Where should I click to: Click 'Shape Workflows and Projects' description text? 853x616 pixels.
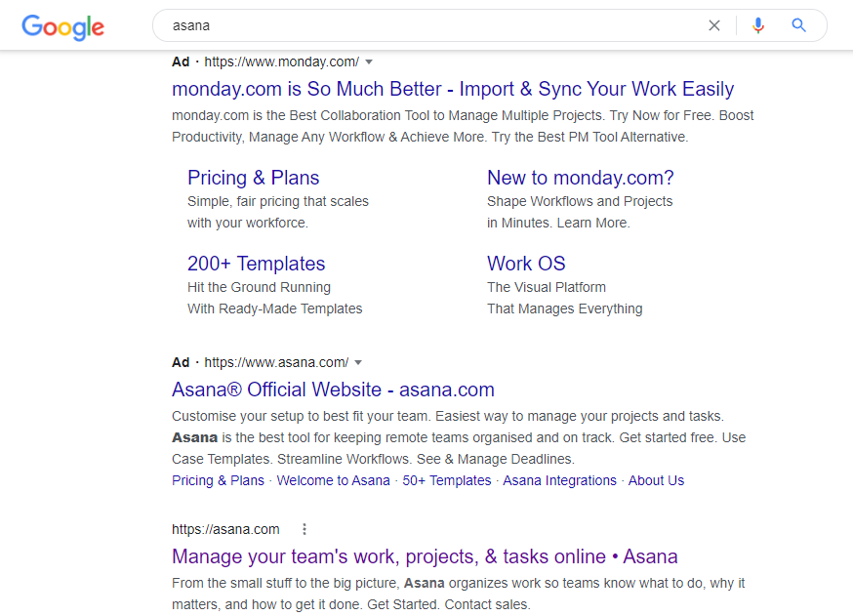[580, 201]
